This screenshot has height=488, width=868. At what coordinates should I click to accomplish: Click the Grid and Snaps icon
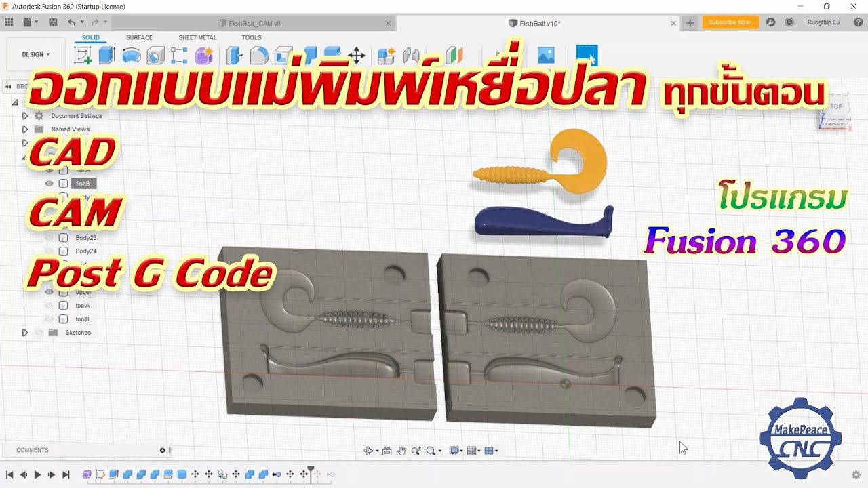473,451
